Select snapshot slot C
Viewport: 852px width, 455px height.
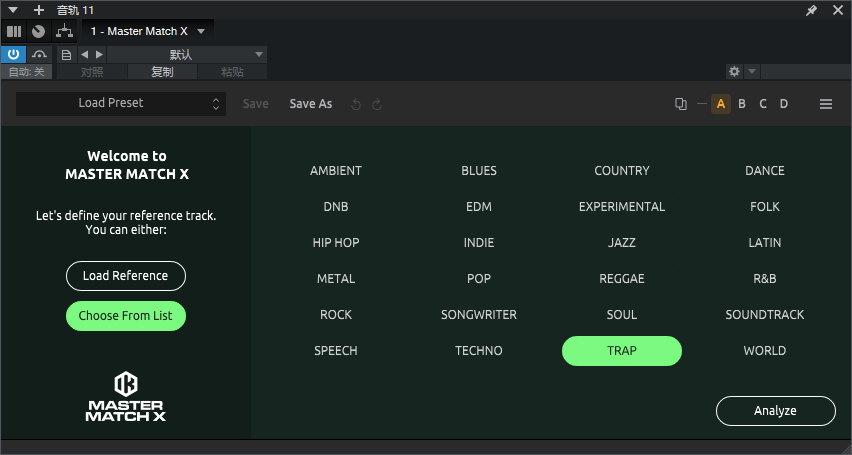pos(763,104)
